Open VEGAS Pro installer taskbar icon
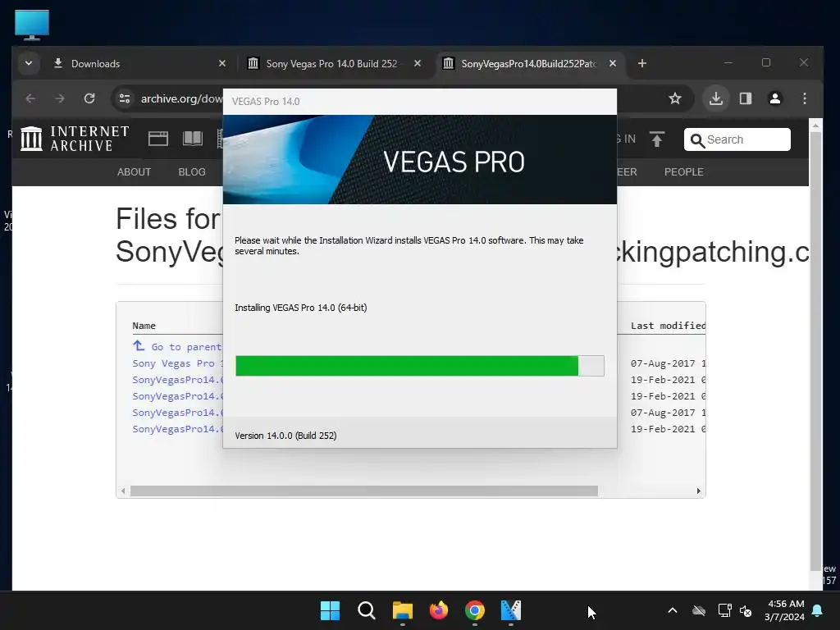This screenshot has width=840, height=630. 510,610
